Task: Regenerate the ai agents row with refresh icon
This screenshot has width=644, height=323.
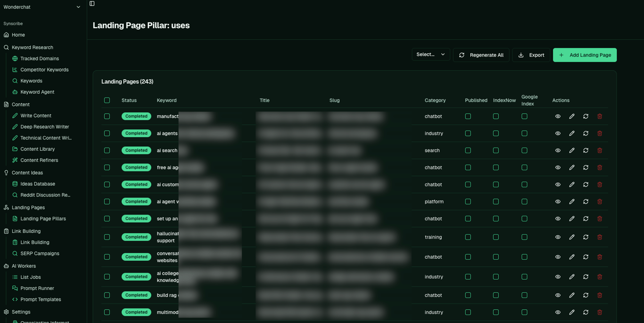Action: [x=586, y=133]
